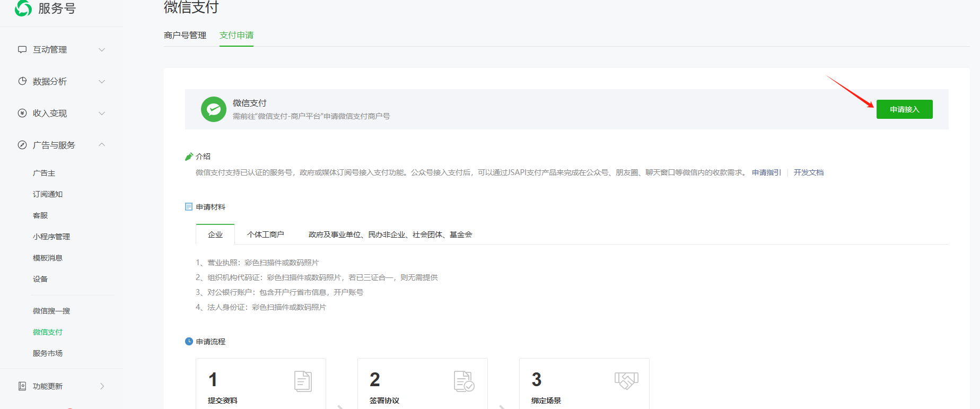
Task: Click the 签署协议 checked document icon
Action: click(x=464, y=381)
